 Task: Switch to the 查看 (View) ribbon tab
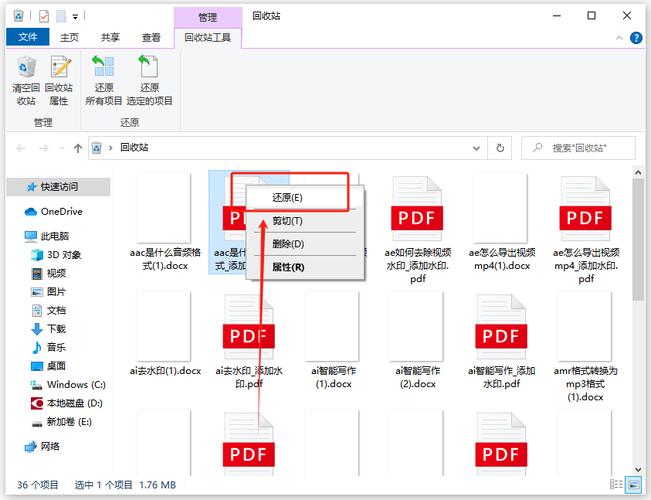click(151, 38)
